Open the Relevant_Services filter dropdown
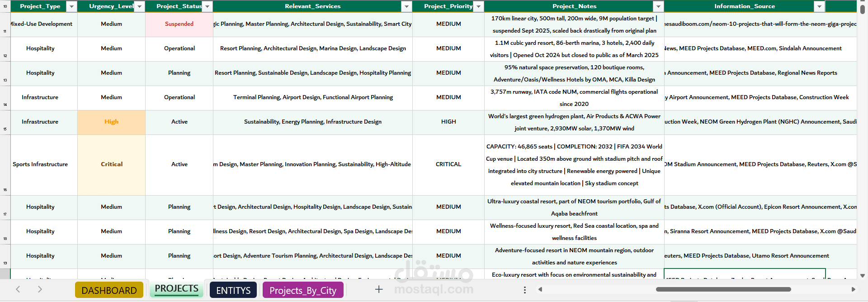 coord(406,6)
